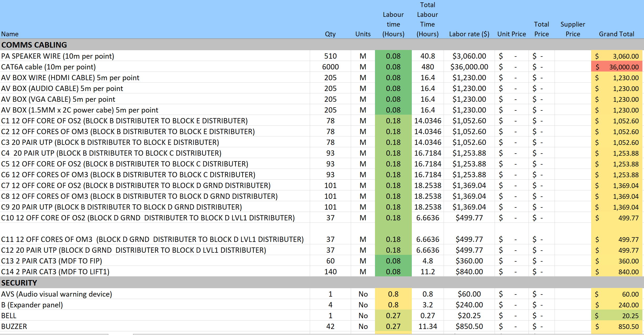
Task: Select the Qty column header
Action: pos(330,34)
